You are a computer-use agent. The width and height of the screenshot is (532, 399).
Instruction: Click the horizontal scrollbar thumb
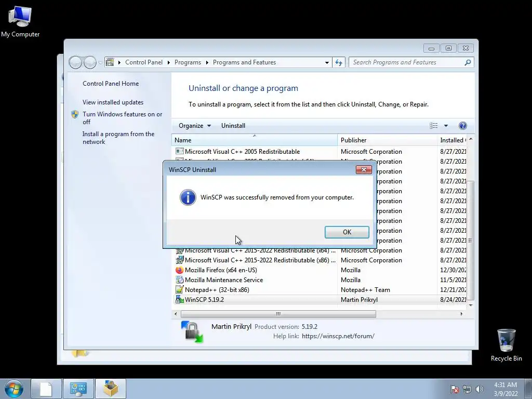click(278, 314)
